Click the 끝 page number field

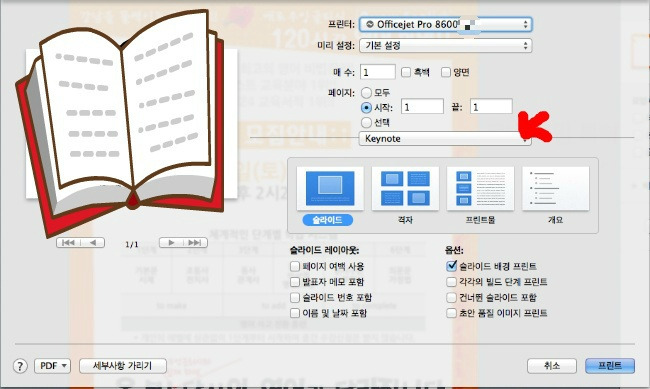491,107
